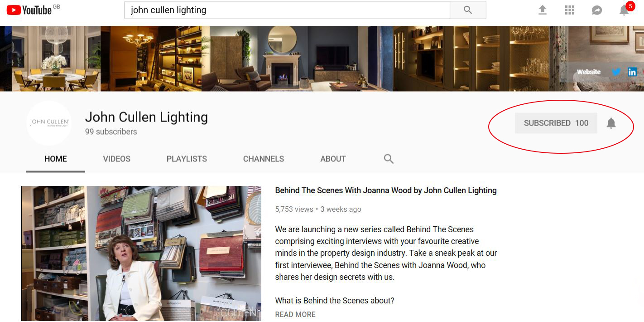Open the Behind The Scenes With Joanna Wood title
Image resolution: width=644 pixels, height=322 pixels.
pos(386,190)
